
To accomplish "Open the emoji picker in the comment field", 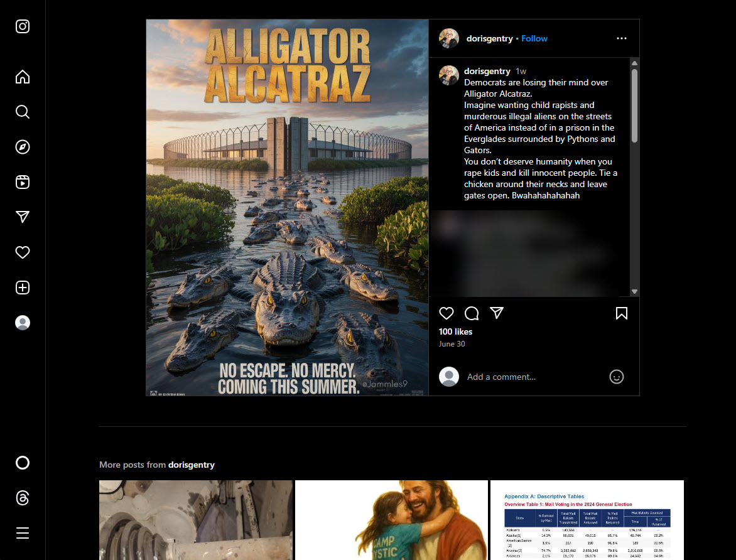I will (616, 377).
